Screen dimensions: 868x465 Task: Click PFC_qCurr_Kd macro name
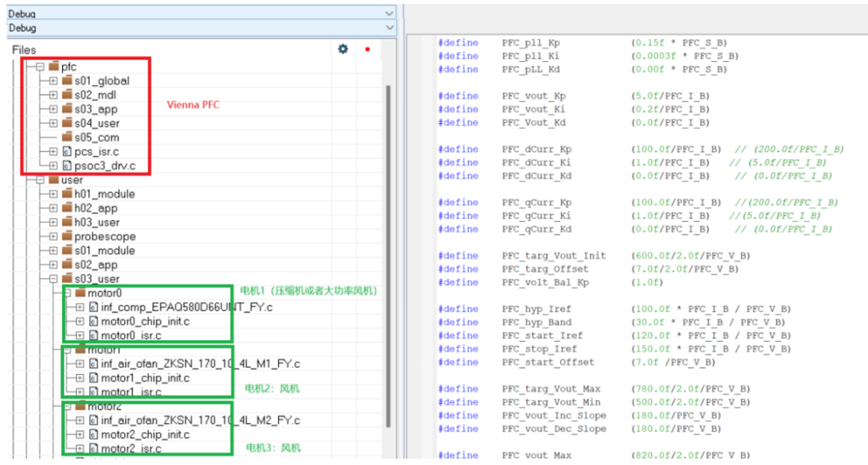point(537,229)
